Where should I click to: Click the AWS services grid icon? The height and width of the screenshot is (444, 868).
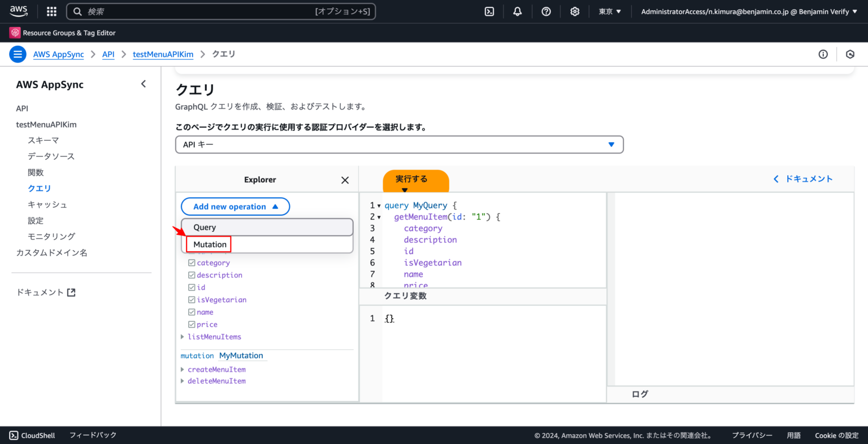pos(51,11)
